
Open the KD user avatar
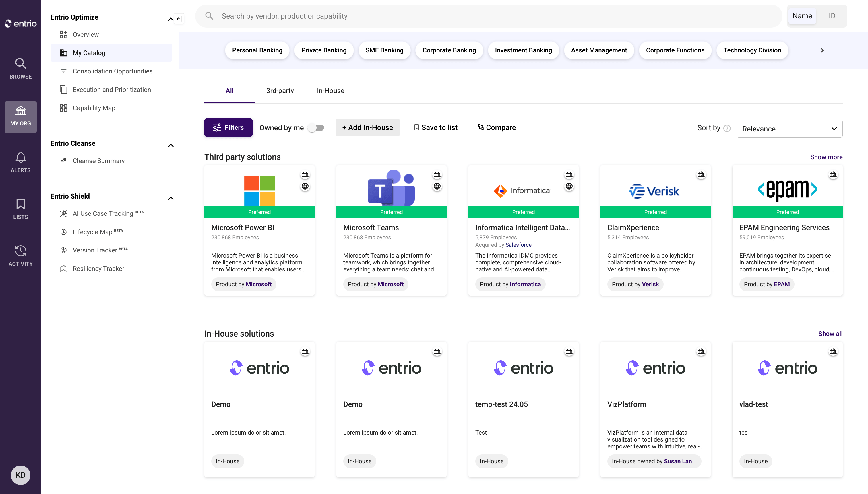20,475
